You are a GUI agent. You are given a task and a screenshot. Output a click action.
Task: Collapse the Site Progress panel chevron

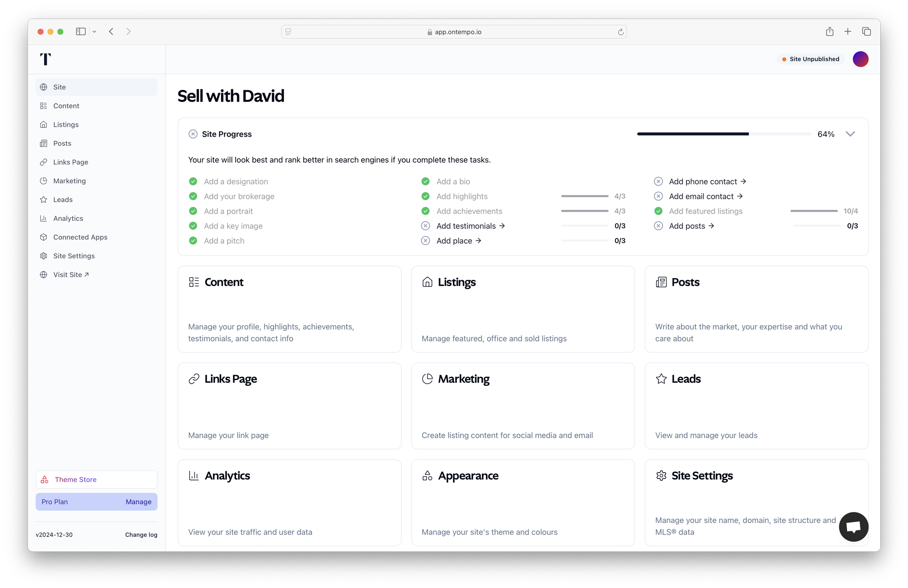[850, 134]
